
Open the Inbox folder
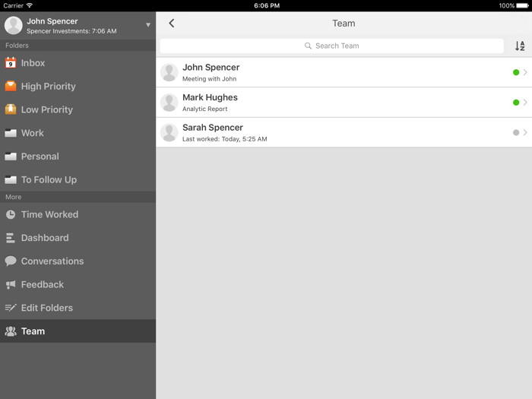click(x=78, y=63)
